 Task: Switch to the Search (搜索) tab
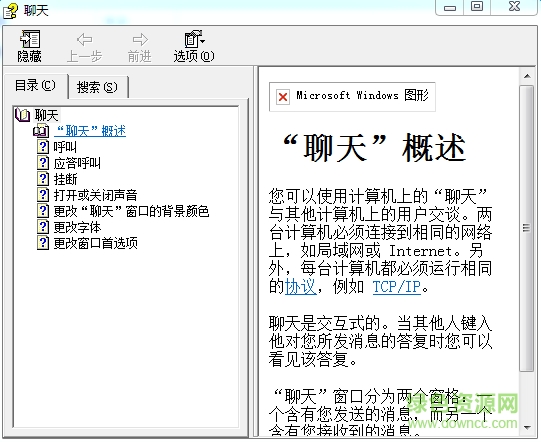[x=97, y=87]
